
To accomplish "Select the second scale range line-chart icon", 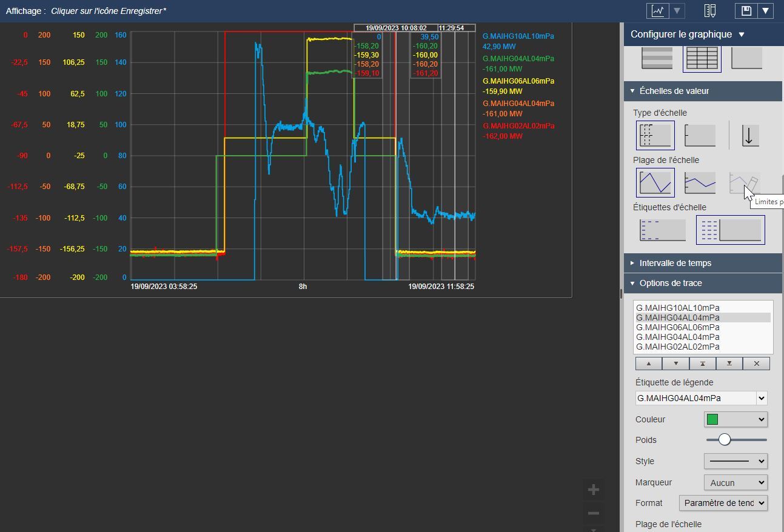I will pyautogui.click(x=700, y=182).
